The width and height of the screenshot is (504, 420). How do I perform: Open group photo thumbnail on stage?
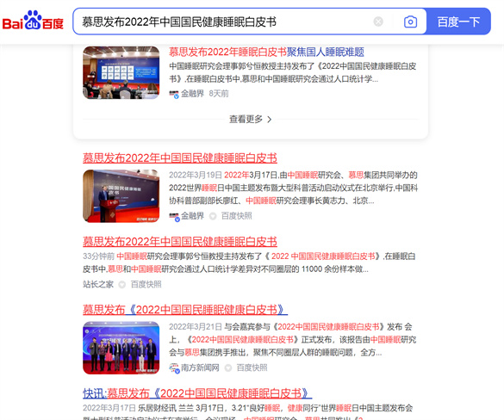click(121, 348)
